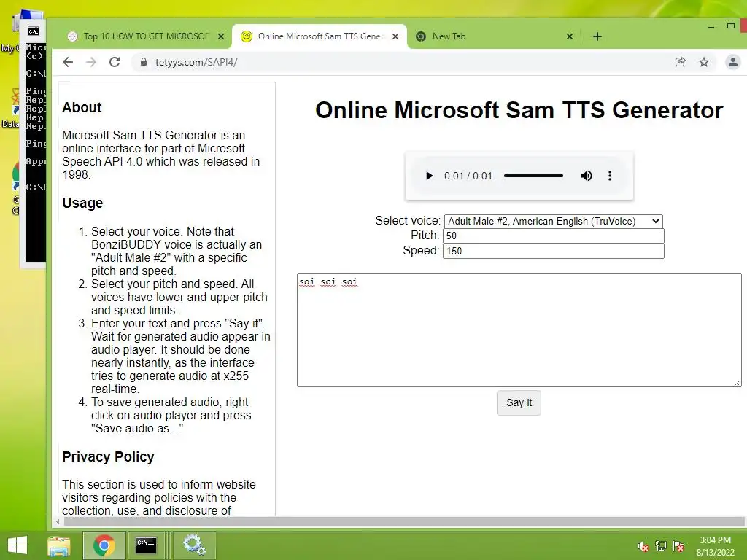The image size is (747, 560).
Task: Open the Windows Start menu
Action: pyautogui.click(x=18, y=545)
